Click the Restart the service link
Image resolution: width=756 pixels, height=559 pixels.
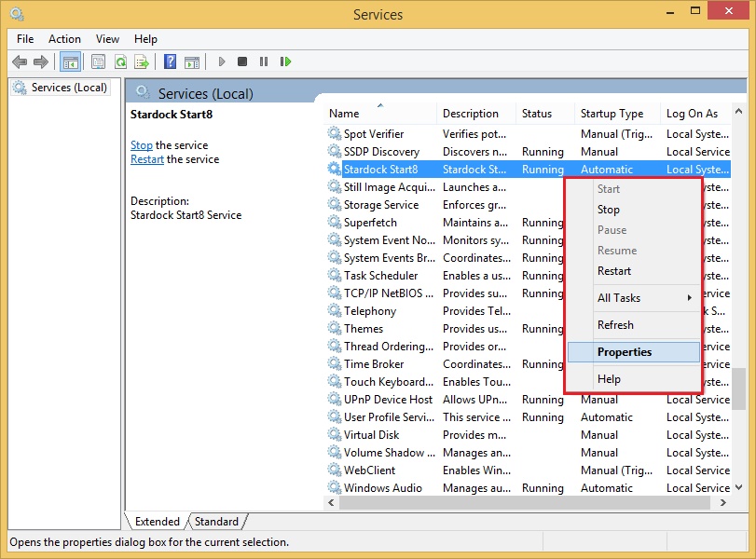point(146,158)
